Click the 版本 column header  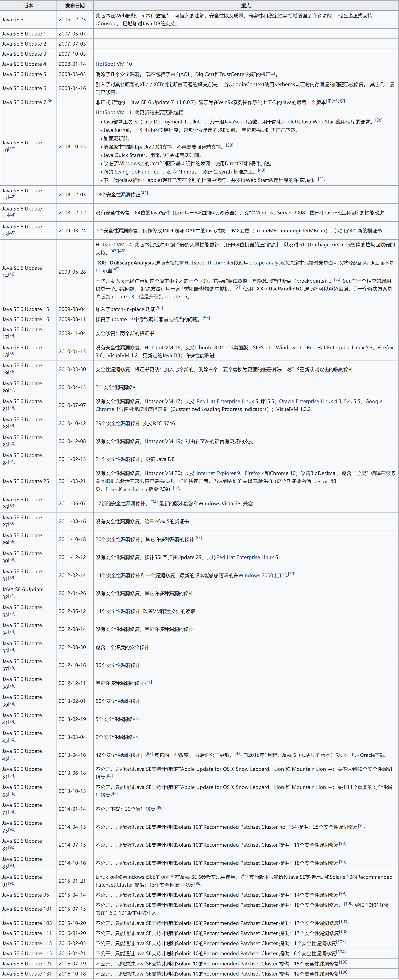tap(28, 6)
